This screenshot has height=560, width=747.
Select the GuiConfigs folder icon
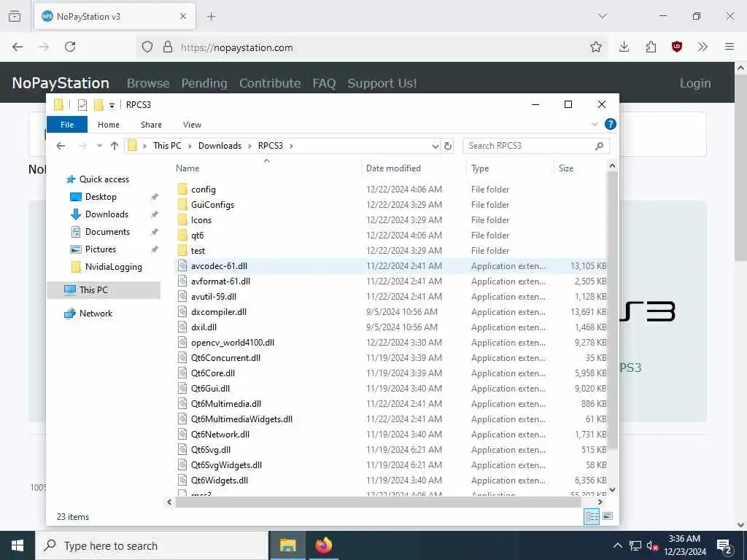[x=182, y=205]
